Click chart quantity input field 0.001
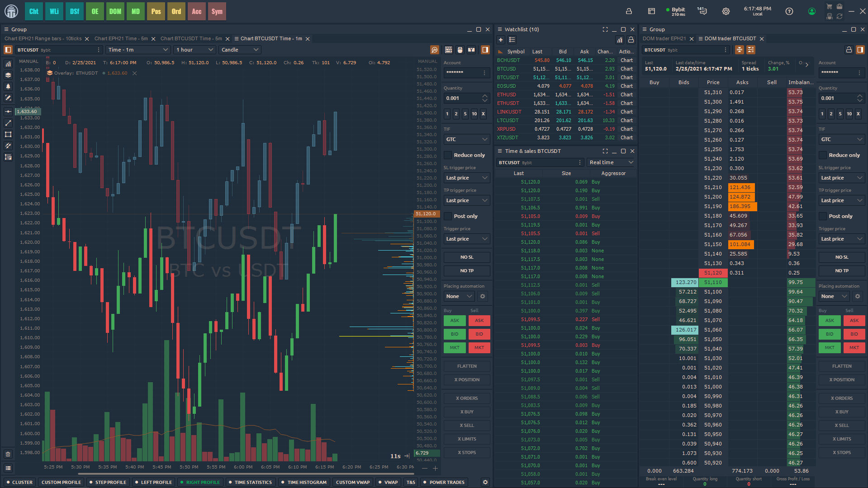 462,98
